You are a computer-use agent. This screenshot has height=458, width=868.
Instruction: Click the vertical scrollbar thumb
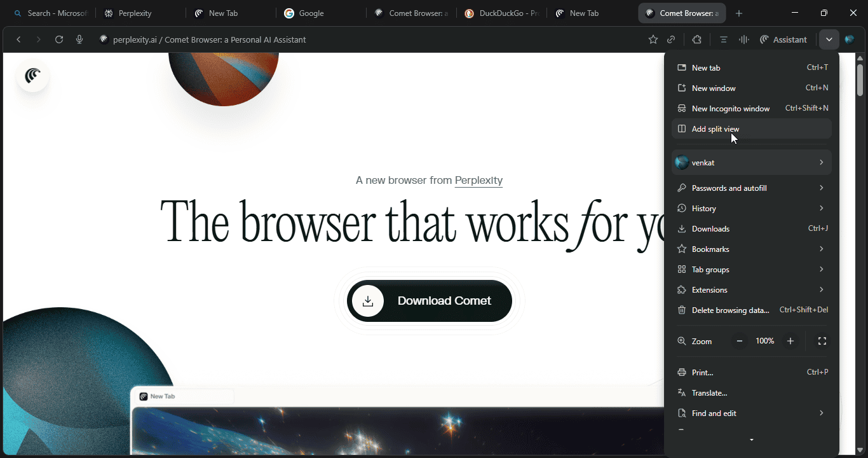tap(859, 80)
